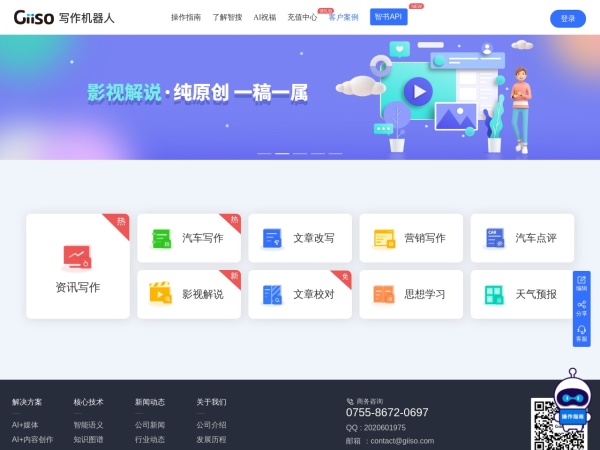This screenshot has height=450, width=600.
Task: Open the 操作指南 navigation menu item
Action: tap(186, 18)
